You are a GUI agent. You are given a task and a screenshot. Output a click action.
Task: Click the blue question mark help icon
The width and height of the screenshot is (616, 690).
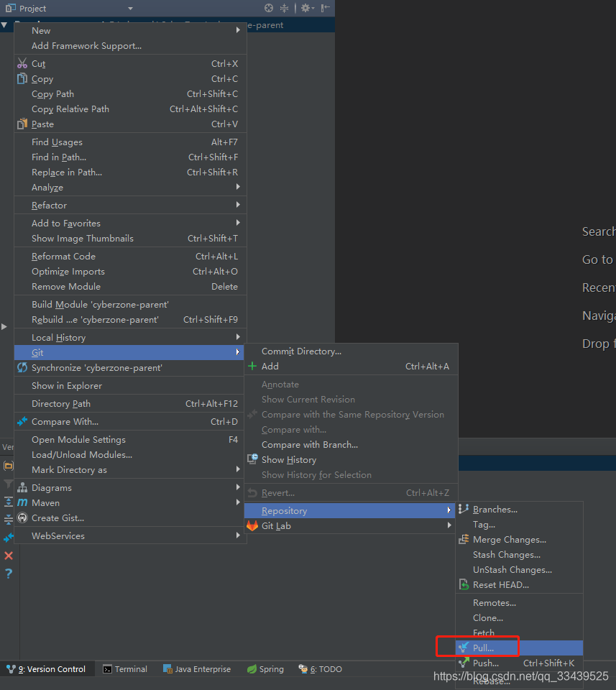point(9,574)
